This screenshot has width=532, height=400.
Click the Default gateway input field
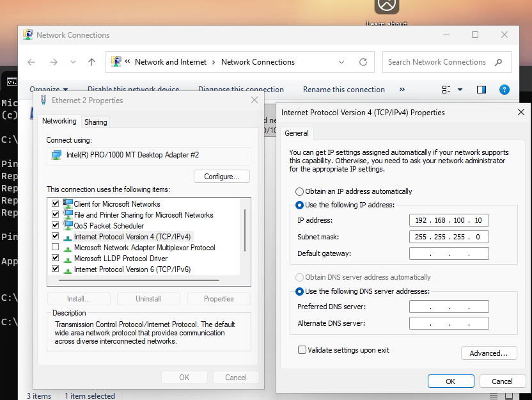[x=449, y=253]
